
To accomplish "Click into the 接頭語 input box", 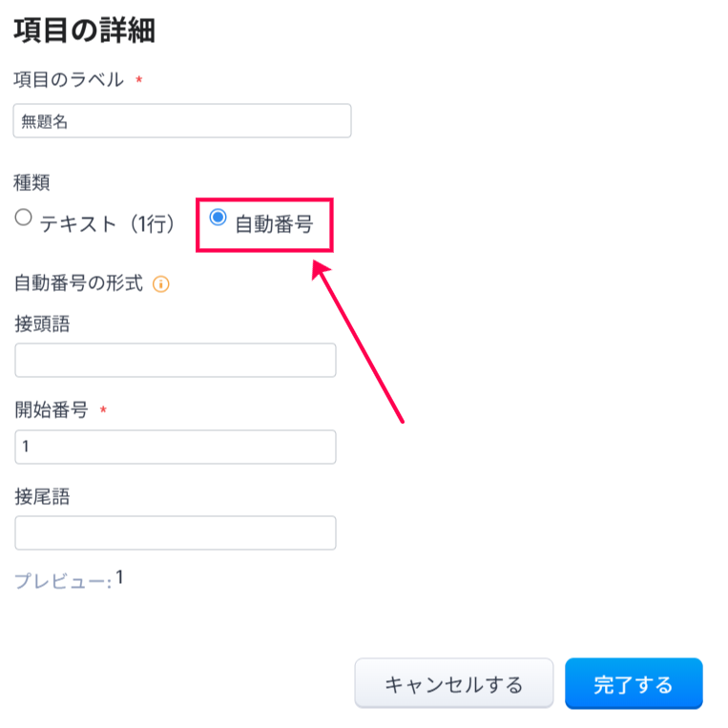I will click(176, 361).
